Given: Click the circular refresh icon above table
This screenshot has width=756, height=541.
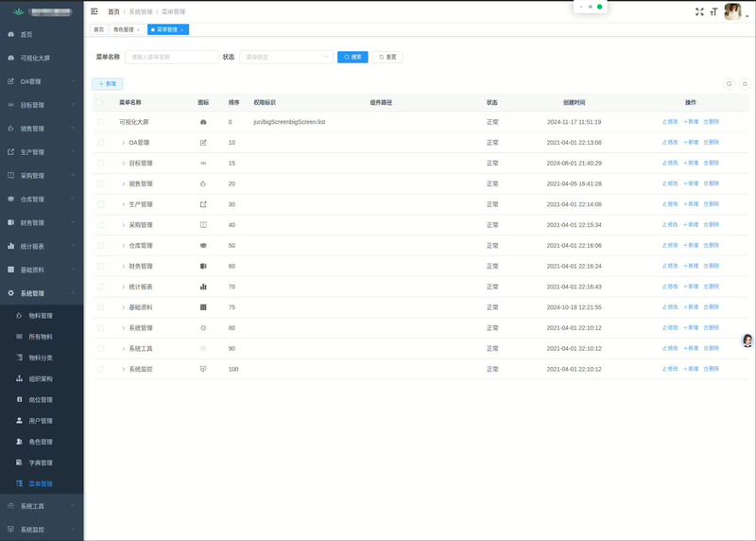Looking at the screenshot, I should pos(745,84).
